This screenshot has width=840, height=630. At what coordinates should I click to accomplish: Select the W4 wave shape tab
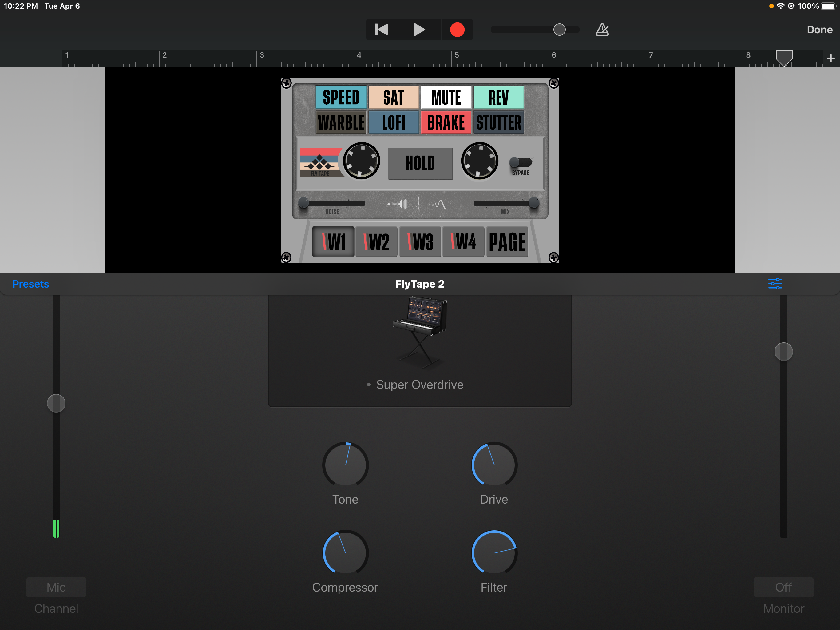[x=463, y=241]
